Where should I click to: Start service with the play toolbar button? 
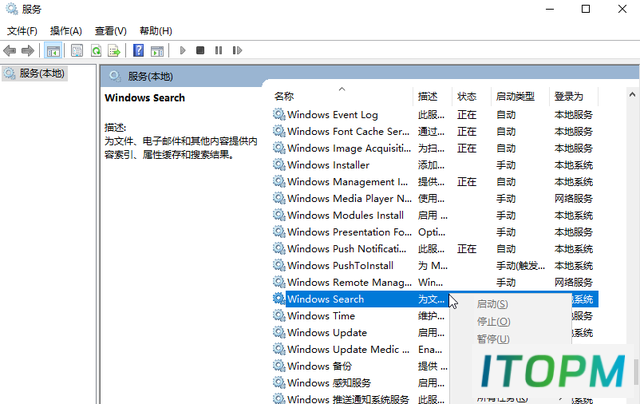(182, 50)
